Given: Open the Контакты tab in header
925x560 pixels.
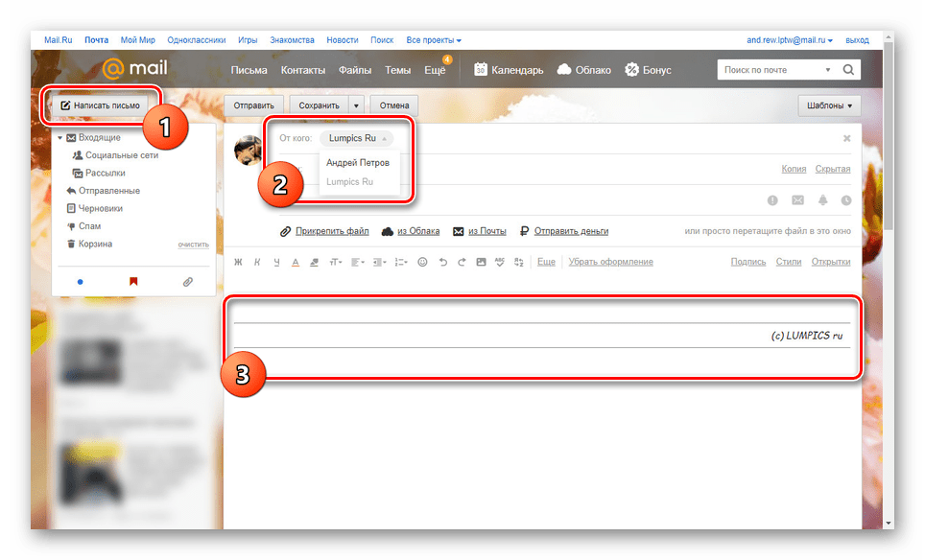Looking at the screenshot, I should coord(303,70).
